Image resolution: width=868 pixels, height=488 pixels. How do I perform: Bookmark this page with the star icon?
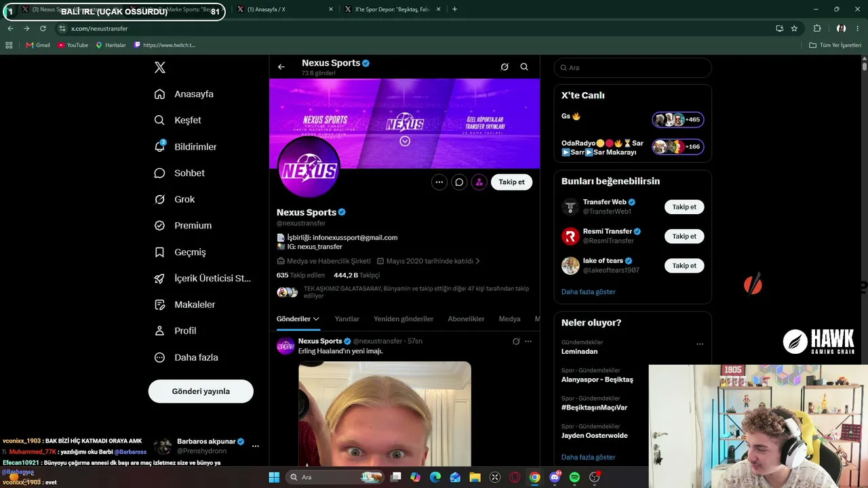[x=794, y=28]
